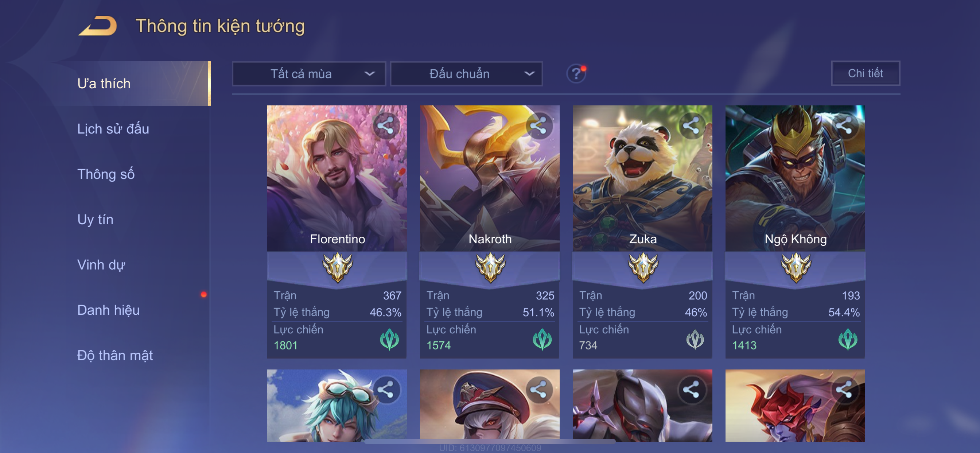Select the Ngộ Không hero portrait
The width and height of the screenshot is (980, 453).
point(795,178)
